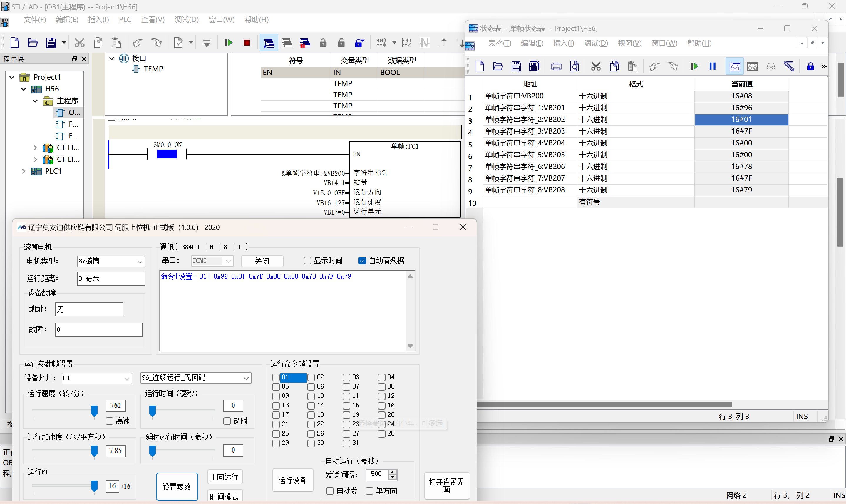Image resolution: width=846 pixels, height=504 pixels.
Task: Enable the 单方向 checkbox
Action: coord(369,491)
